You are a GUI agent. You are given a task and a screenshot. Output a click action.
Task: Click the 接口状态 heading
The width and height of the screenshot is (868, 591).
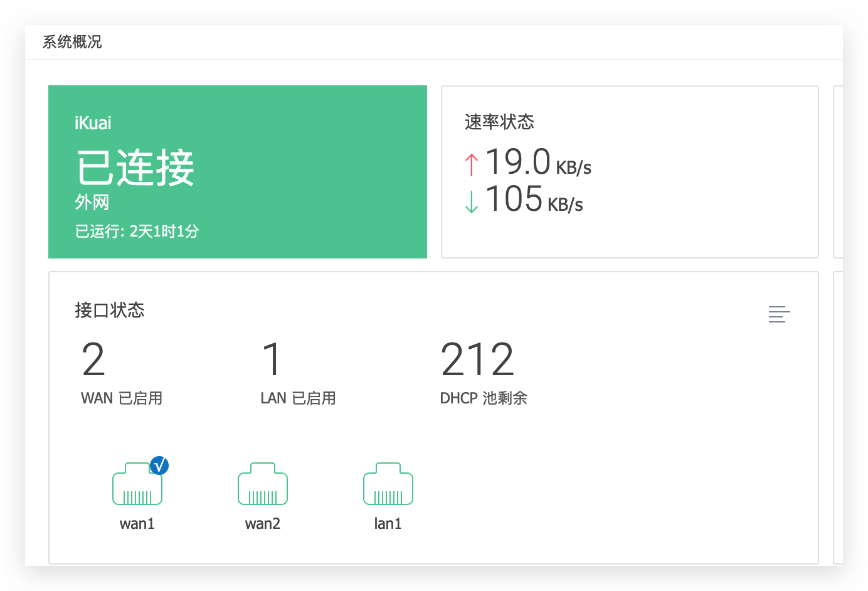coord(110,310)
